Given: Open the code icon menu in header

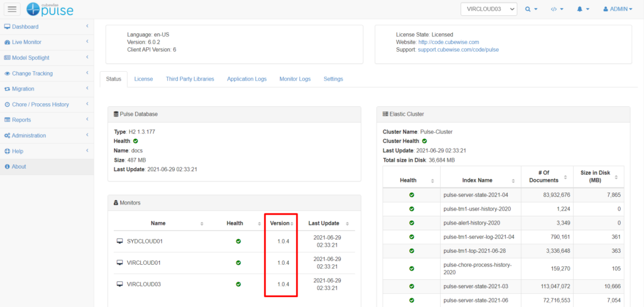Looking at the screenshot, I should point(557,9).
